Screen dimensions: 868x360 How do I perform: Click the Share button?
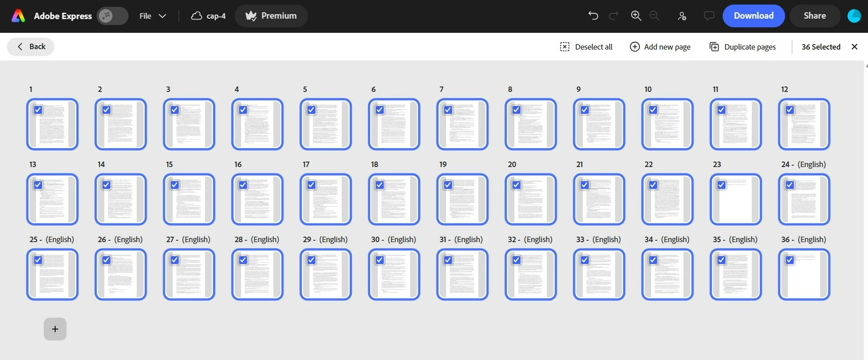pos(815,16)
